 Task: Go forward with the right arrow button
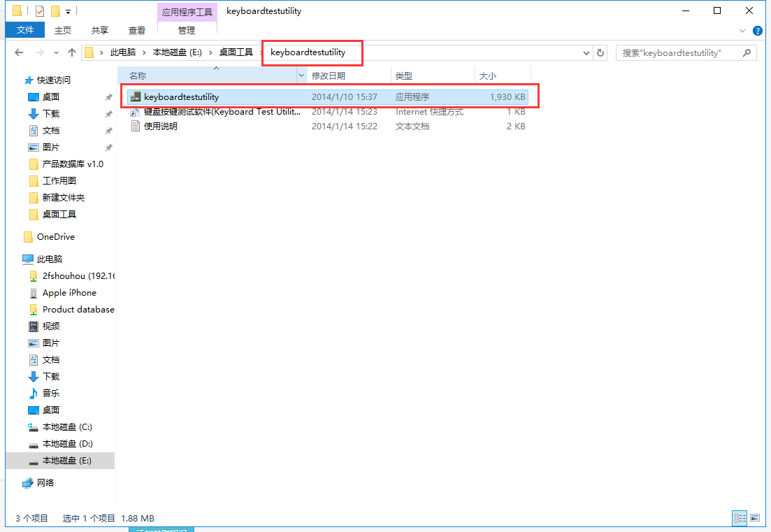pyautogui.click(x=39, y=52)
